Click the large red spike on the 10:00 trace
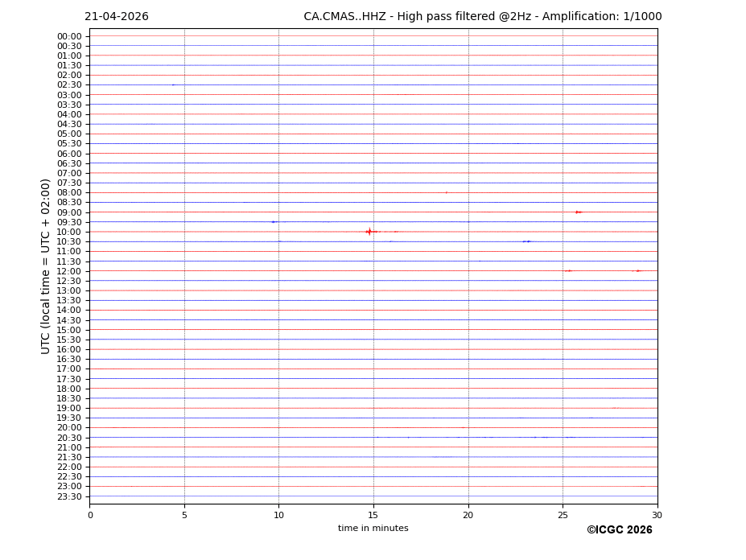Viewport: 746px width, 560px height. coord(369,232)
